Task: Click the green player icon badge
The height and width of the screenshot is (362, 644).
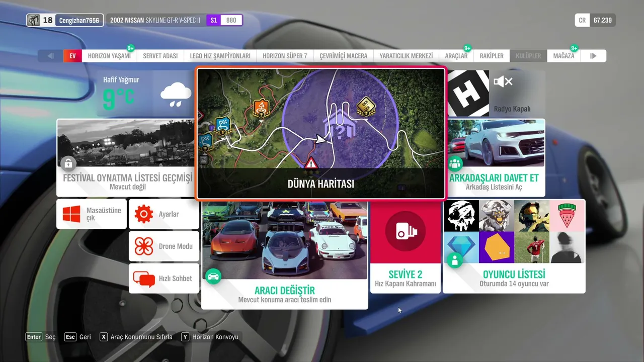Action: tap(455, 260)
